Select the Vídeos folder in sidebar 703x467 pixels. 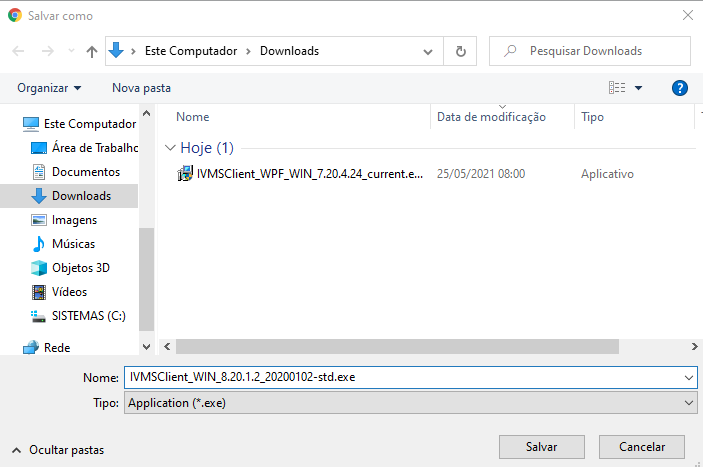pos(69,292)
